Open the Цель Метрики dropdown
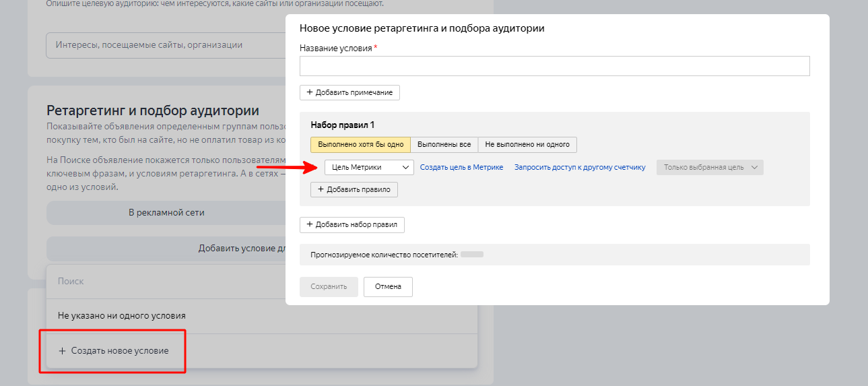Image resolution: width=868 pixels, height=386 pixels. pos(368,168)
